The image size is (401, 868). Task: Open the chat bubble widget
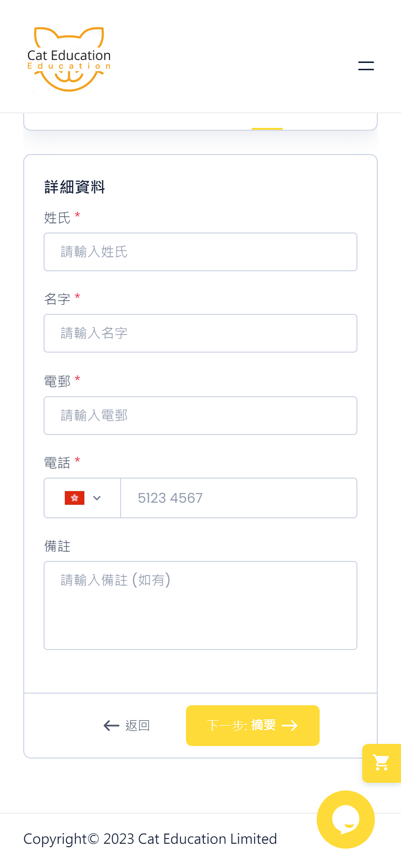[346, 819]
